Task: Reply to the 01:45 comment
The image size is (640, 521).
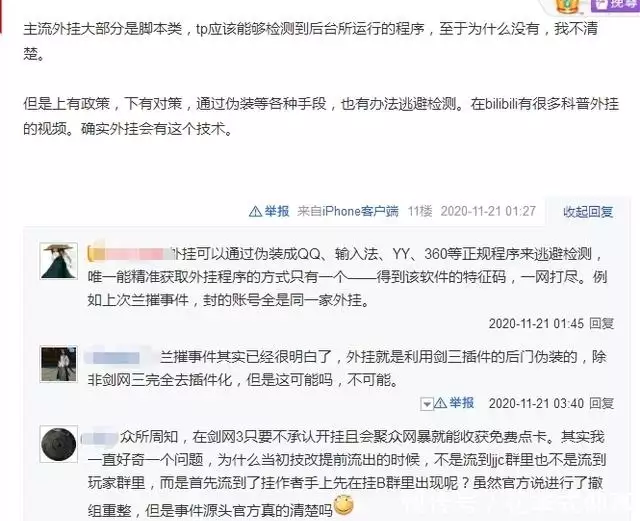Action: tap(602, 323)
